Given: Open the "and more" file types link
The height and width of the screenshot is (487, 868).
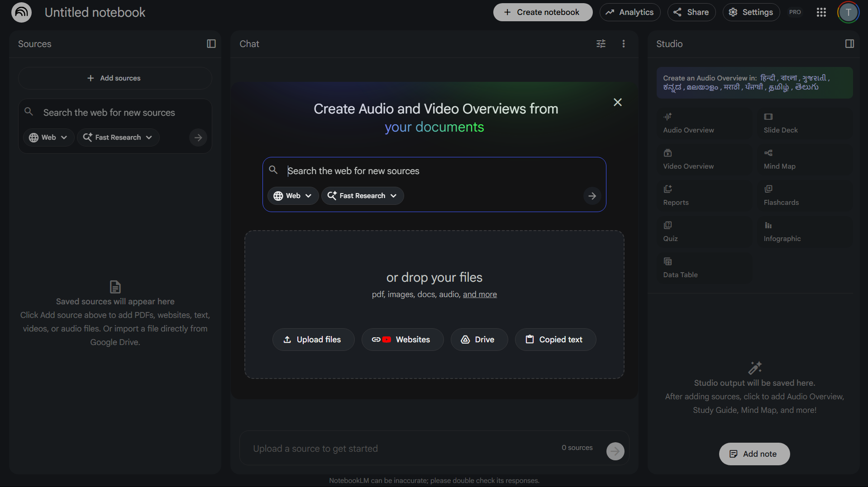Looking at the screenshot, I should coord(480,294).
